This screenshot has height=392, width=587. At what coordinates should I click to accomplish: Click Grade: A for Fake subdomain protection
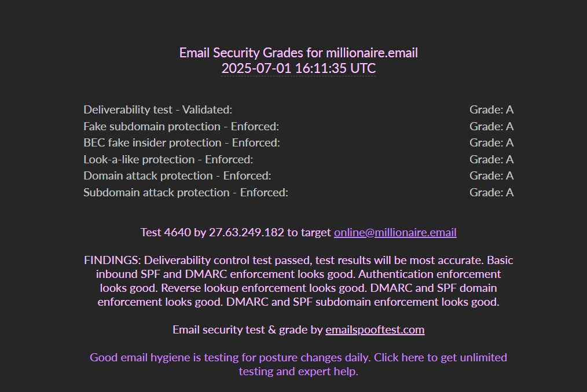coord(491,127)
